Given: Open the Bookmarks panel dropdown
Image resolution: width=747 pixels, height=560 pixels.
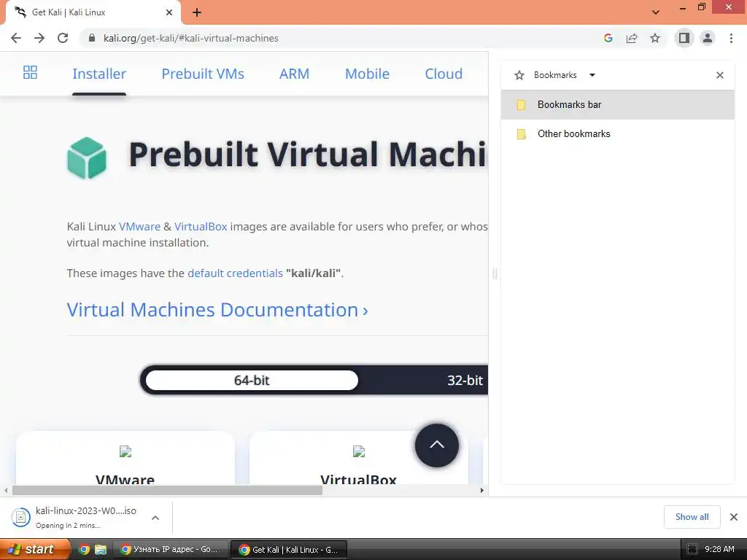Looking at the screenshot, I should (x=592, y=75).
